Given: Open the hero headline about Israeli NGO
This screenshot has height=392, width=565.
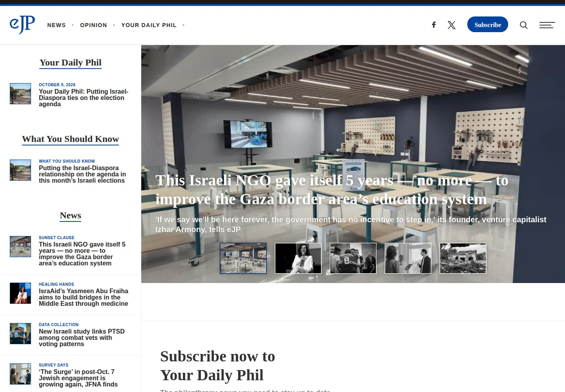Looking at the screenshot, I should (332, 190).
